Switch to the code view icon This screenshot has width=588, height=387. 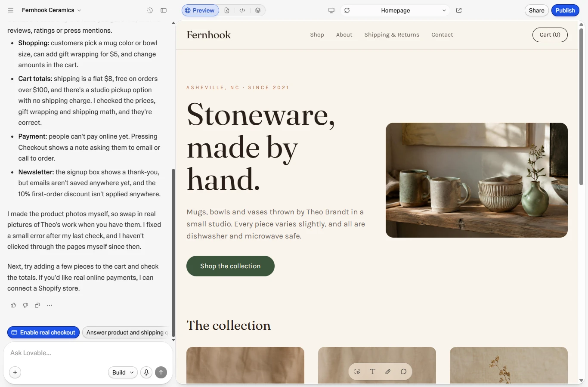tap(242, 10)
